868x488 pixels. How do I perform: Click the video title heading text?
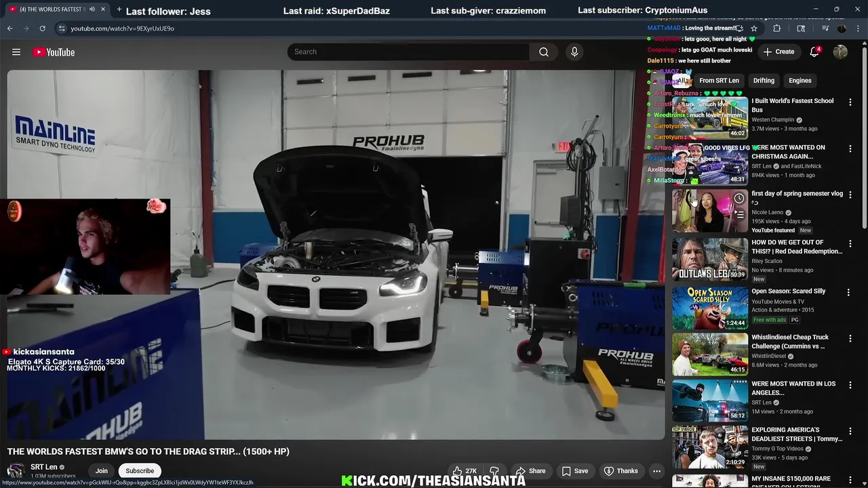(x=149, y=451)
